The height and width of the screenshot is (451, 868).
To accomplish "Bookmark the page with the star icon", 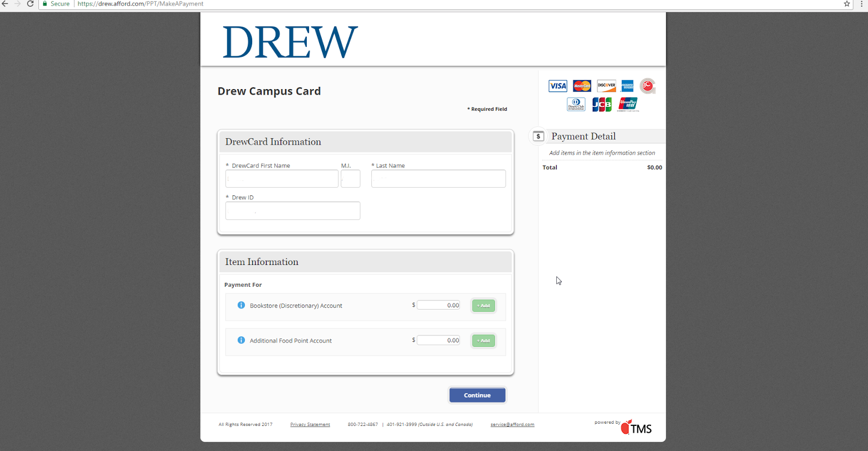I will click(x=847, y=4).
